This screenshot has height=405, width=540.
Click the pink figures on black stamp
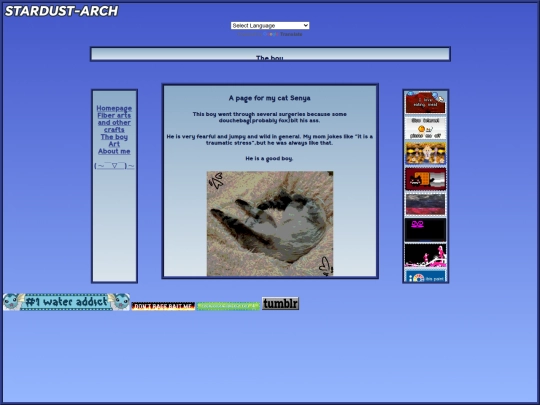click(425, 256)
